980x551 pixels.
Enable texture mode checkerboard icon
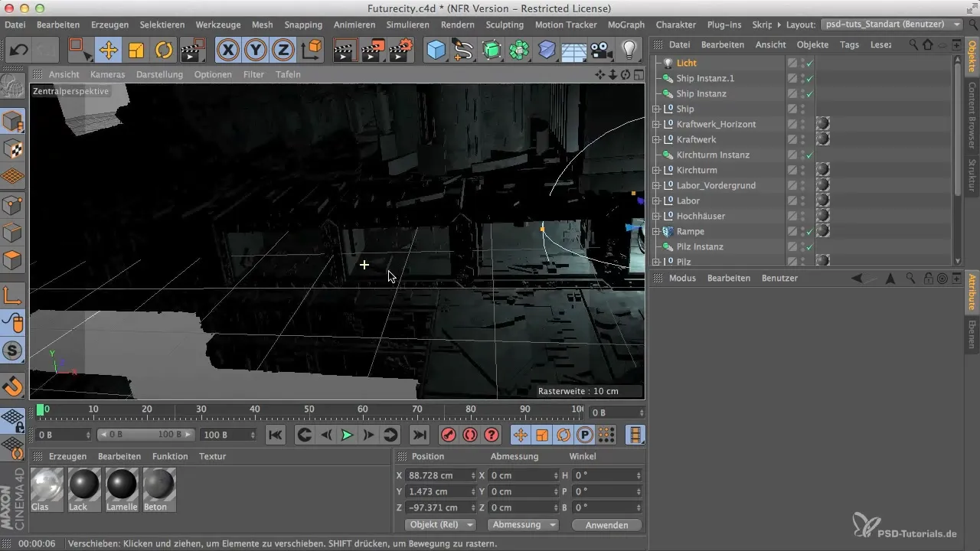(x=13, y=149)
